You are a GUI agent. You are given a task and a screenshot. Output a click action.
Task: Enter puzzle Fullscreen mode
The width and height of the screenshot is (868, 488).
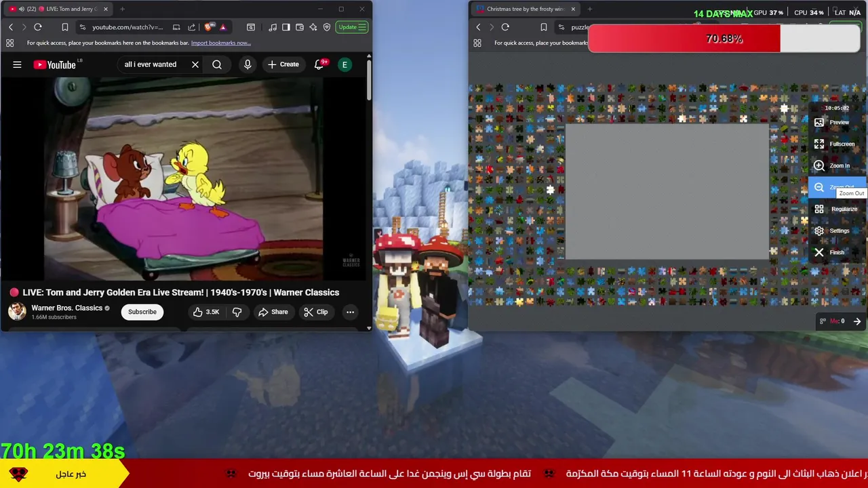[x=837, y=144]
